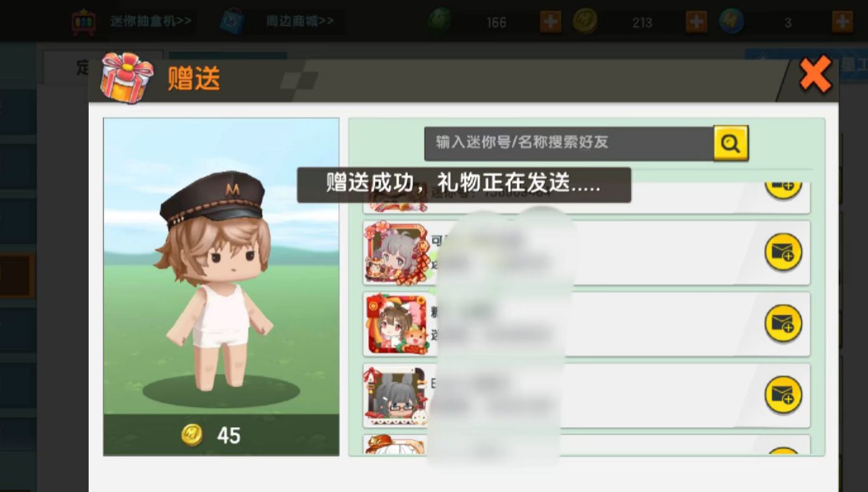Close the 赠送 gift dialog with orange X
The image size is (868, 492).
pos(815,74)
